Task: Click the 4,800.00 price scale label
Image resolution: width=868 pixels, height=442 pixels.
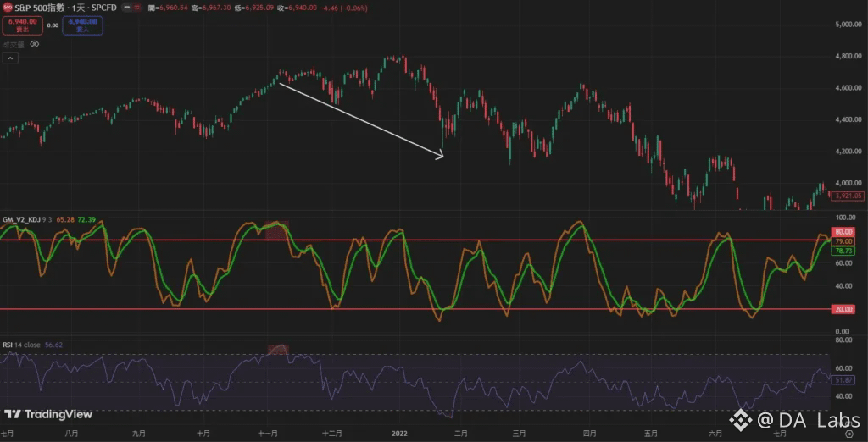Action: pyautogui.click(x=848, y=56)
